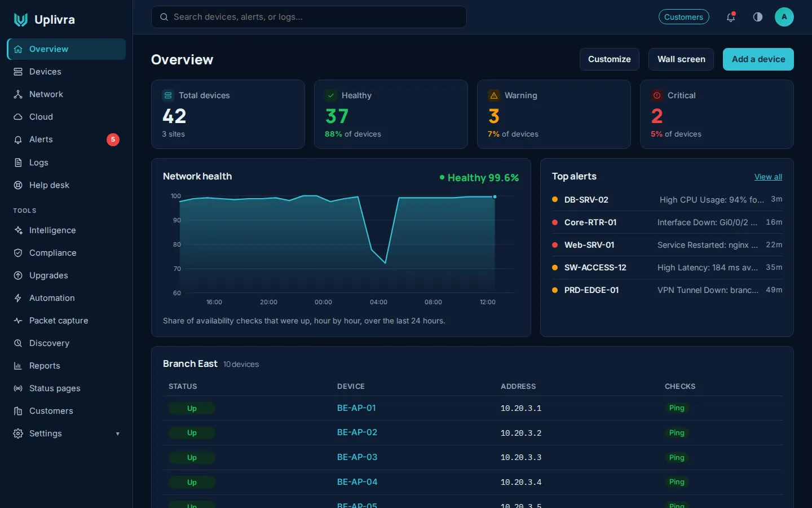Image resolution: width=812 pixels, height=508 pixels.
Task: Toggle the dark/light theme icon
Action: coord(758,17)
